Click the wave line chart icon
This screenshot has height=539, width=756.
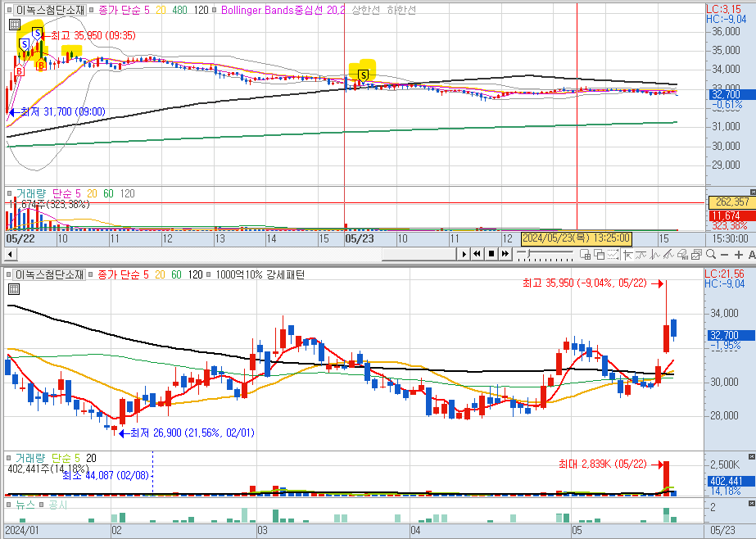(x=654, y=254)
